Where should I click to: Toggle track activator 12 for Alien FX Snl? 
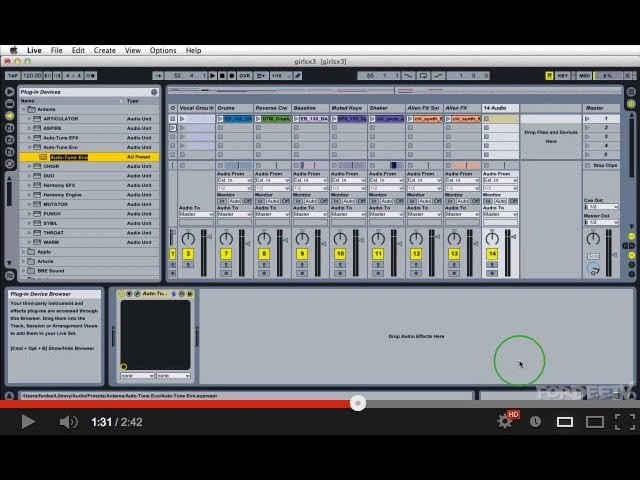click(x=416, y=253)
